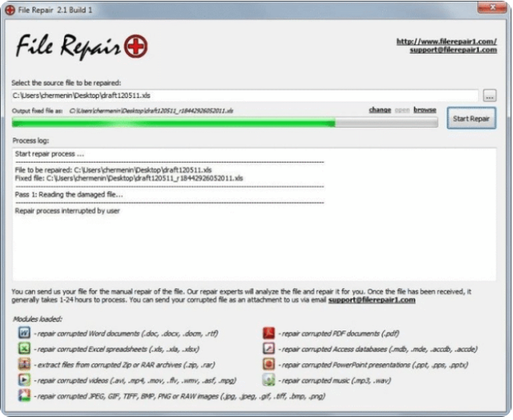
Task: Click 'repair corrupted videos' description text
Action: tap(136, 380)
